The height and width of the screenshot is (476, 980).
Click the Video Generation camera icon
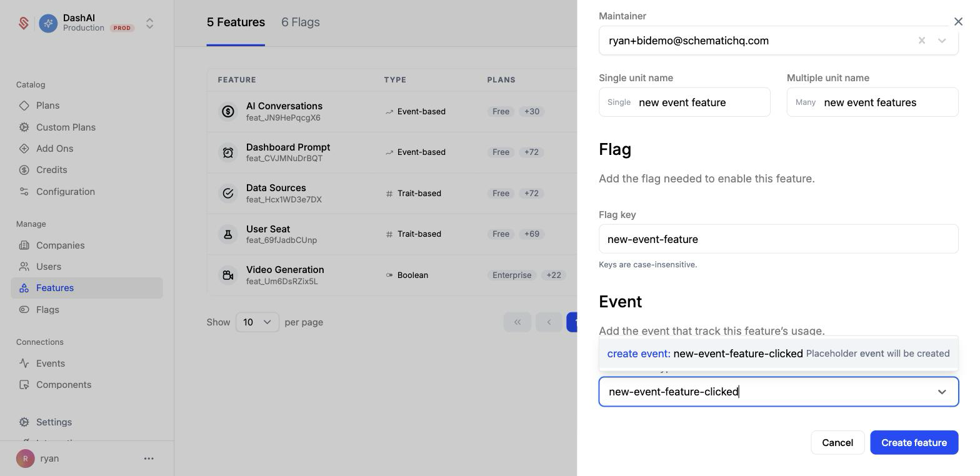tap(228, 275)
